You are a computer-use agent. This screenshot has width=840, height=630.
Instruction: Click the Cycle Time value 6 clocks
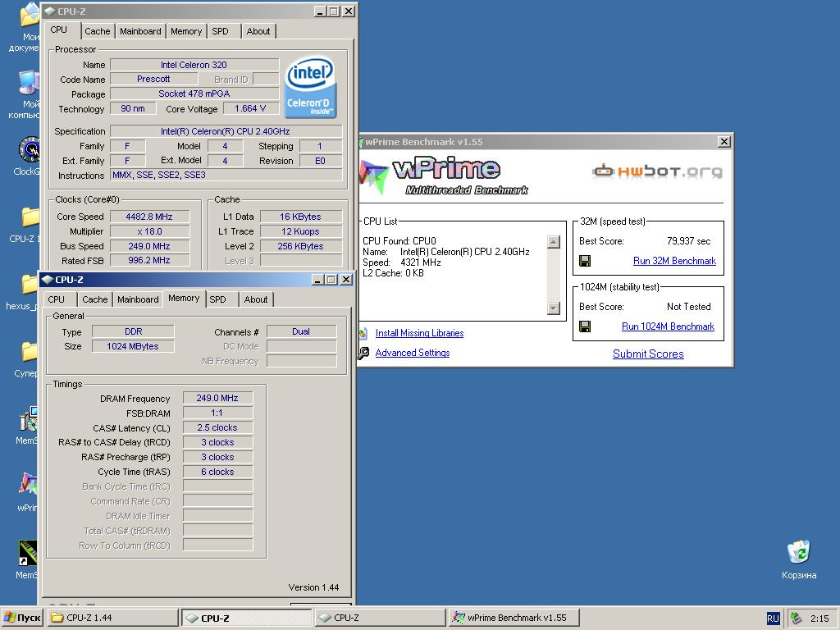217,472
